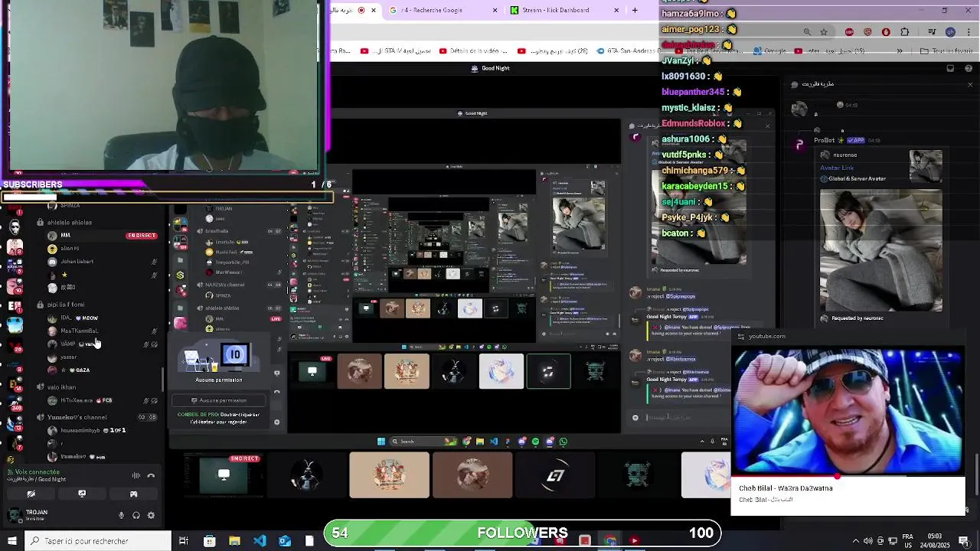Select the stylized logo participant tile
980x551 pixels.
click(x=555, y=475)
